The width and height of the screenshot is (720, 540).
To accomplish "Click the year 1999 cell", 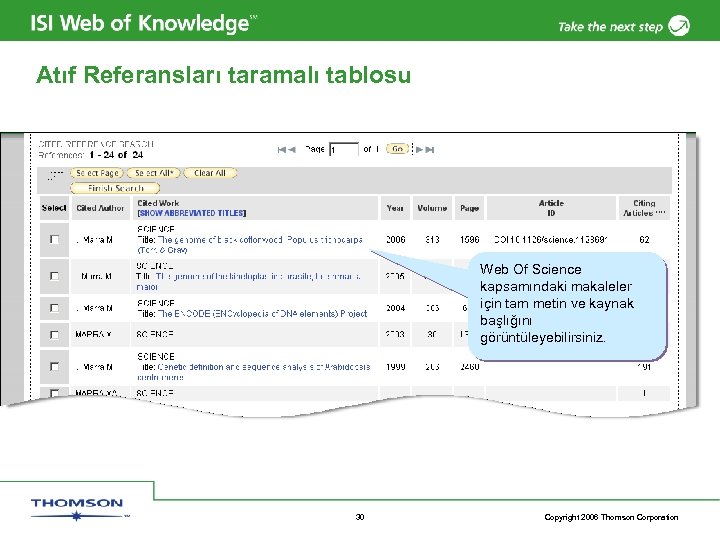I will click(395, 367).
